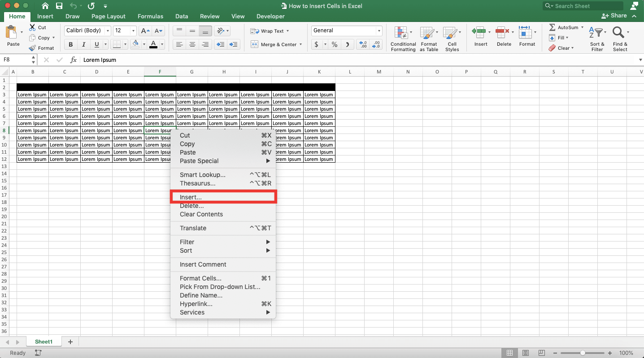Image resolution: width=644 pixels, height=358 pixels.
Task: Click the Name Box showing F8
Action: click(16, 60)
